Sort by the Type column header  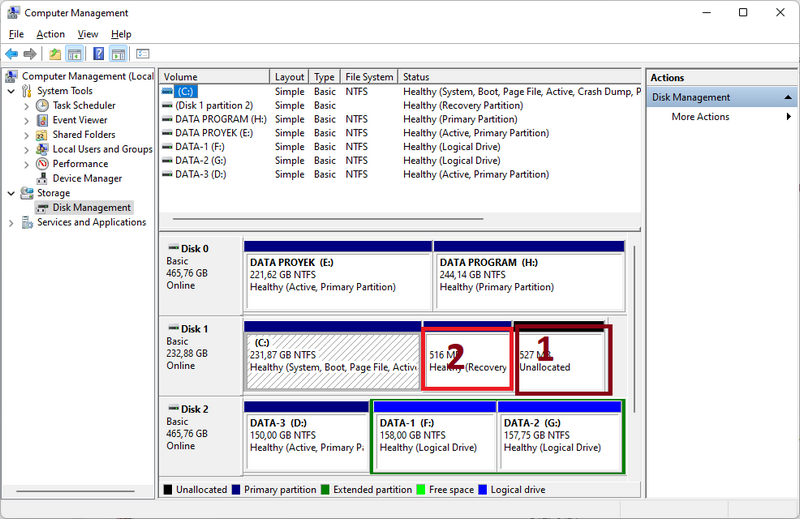324,77
